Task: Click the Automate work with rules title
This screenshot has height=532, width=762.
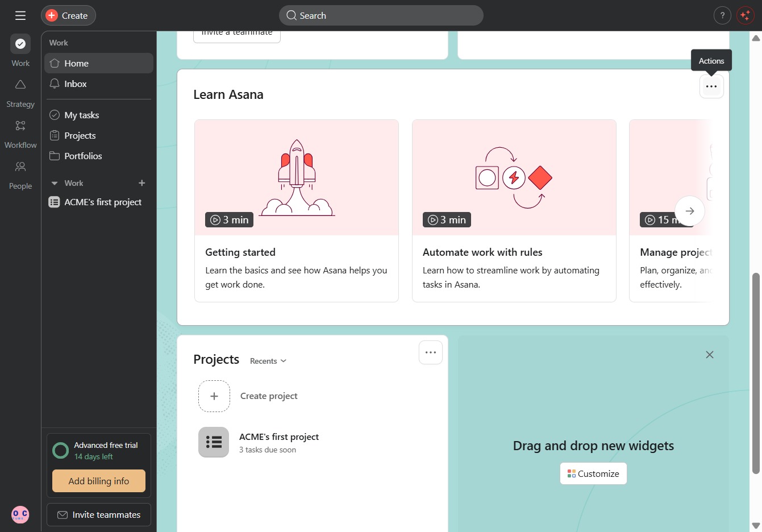Action: tap(482, 252)
